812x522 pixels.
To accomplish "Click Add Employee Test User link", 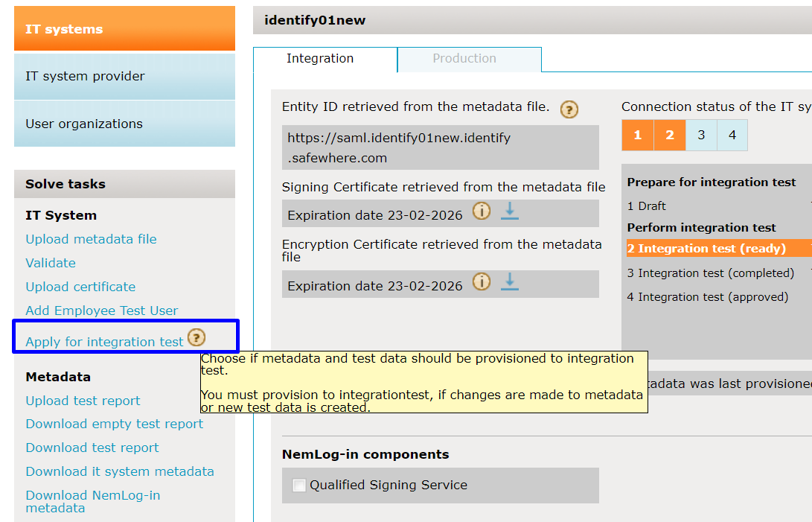I will [102, 311].
